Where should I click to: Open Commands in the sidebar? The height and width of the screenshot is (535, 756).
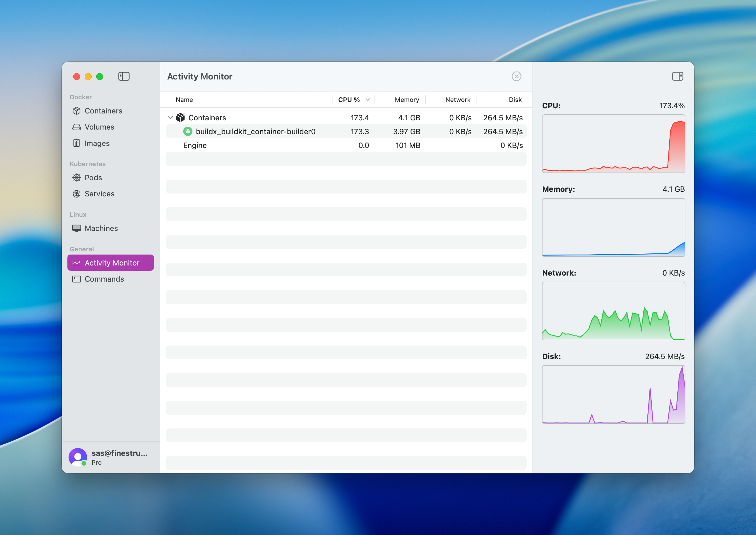pos(110,279)
